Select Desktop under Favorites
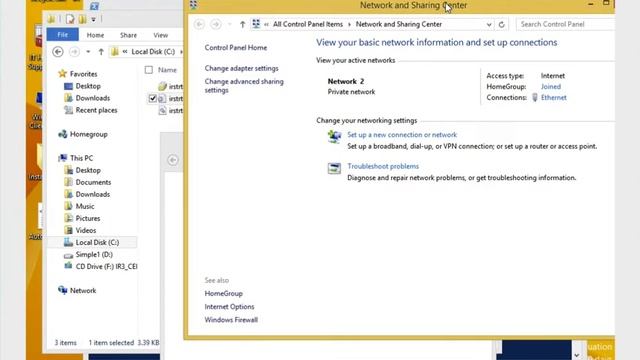 click(88, 86)
